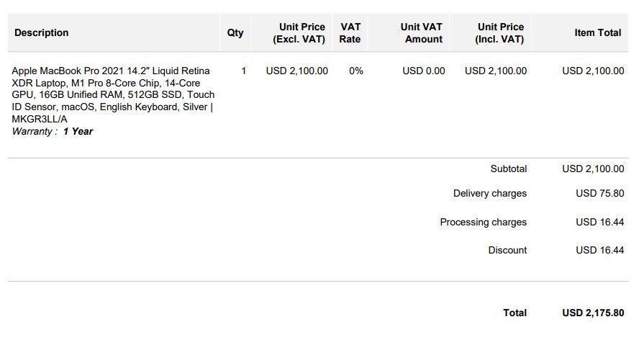Click the USD 0.00 VAT amount

pos(424,71)
